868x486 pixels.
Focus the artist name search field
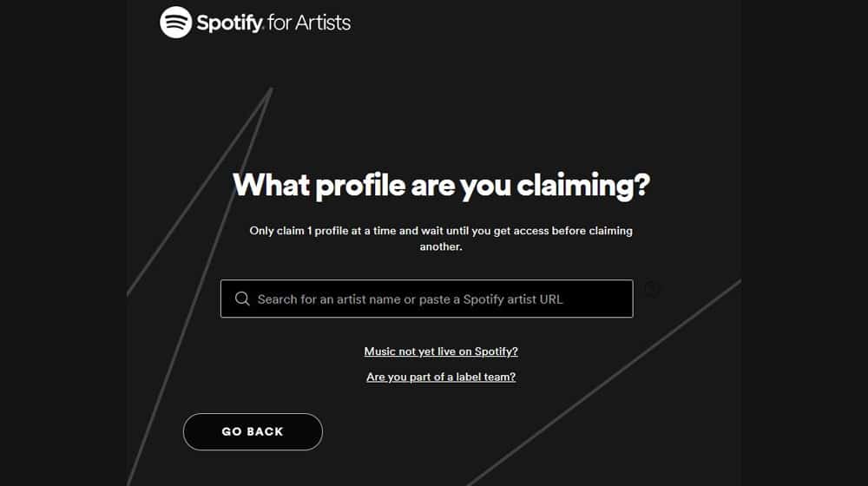tap(427, 299)
